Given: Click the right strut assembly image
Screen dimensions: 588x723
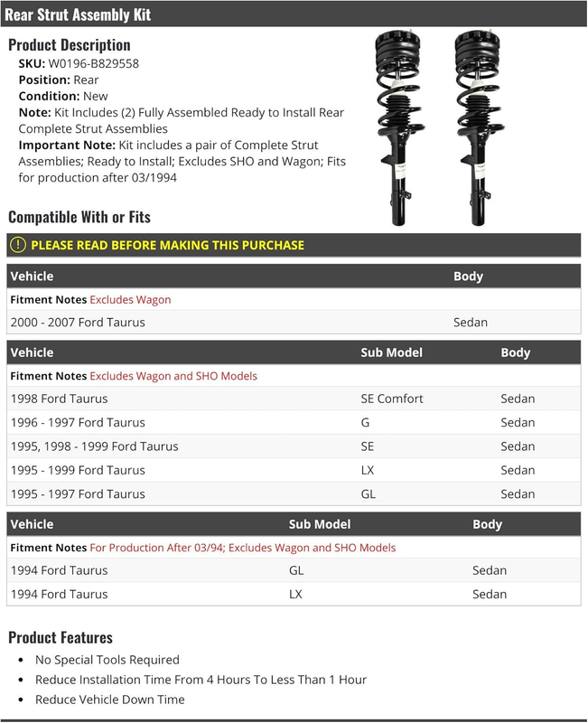Looking at the screenshot, I should pos(480,128).
